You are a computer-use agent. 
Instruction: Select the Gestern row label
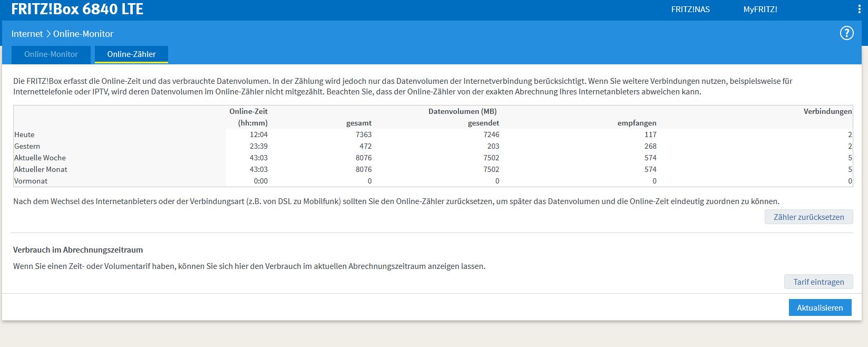27,146
